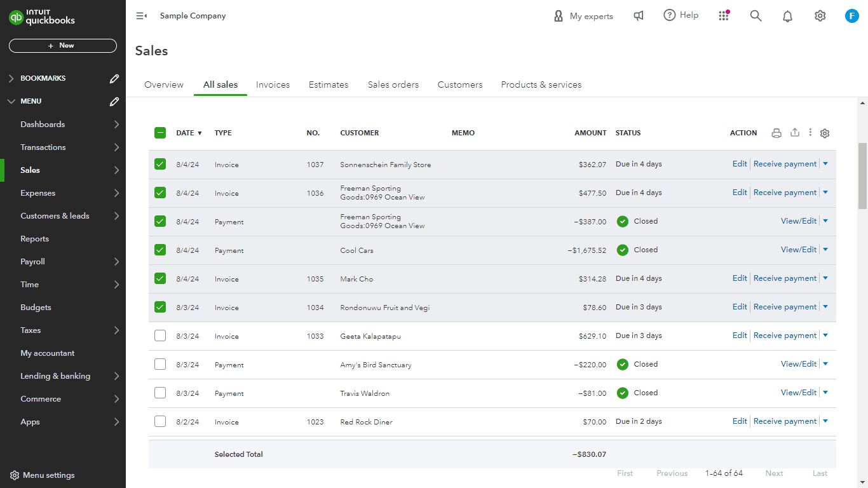Edit menu with the pencil icon

pyautogui.click(x=114, y=102)
